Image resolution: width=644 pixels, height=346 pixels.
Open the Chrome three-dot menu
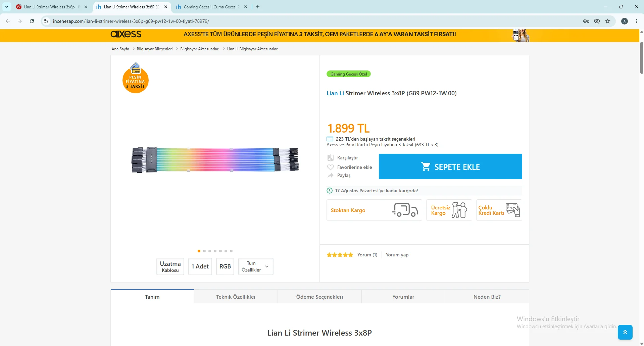tap(637, 21)
